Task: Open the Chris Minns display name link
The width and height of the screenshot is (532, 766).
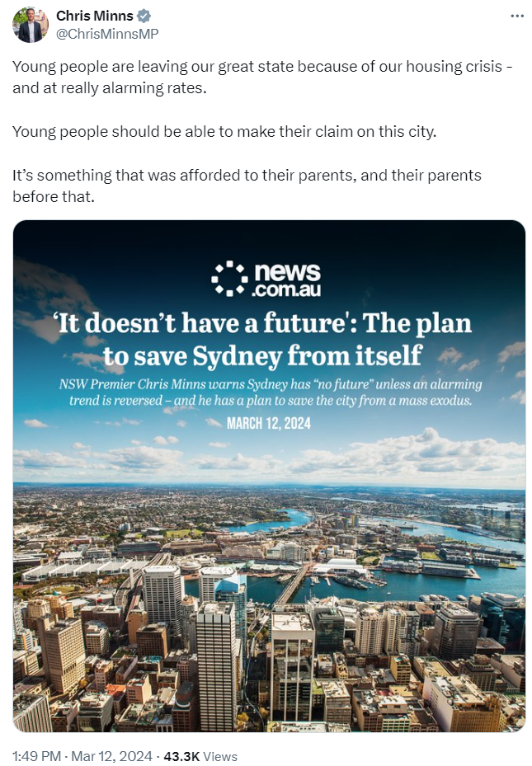Action: 94,16
